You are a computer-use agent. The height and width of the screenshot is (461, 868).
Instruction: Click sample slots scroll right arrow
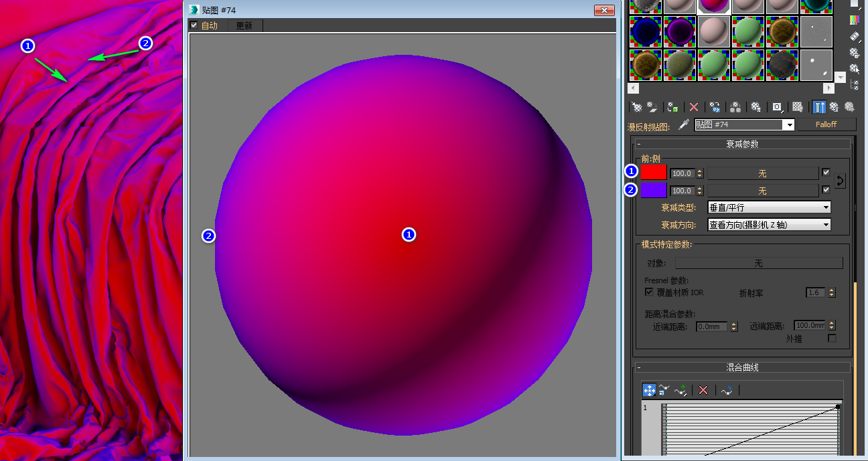tap(829, 88)
